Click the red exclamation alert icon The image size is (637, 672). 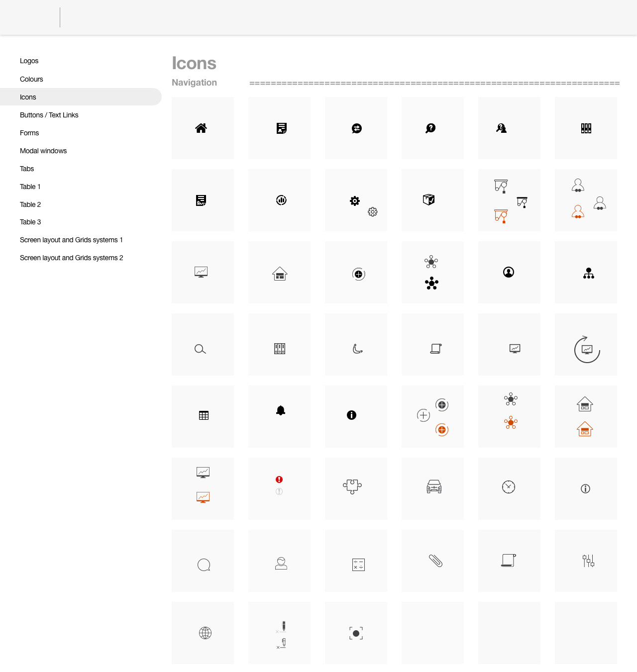pyautogui.click(x=279, y=480)
